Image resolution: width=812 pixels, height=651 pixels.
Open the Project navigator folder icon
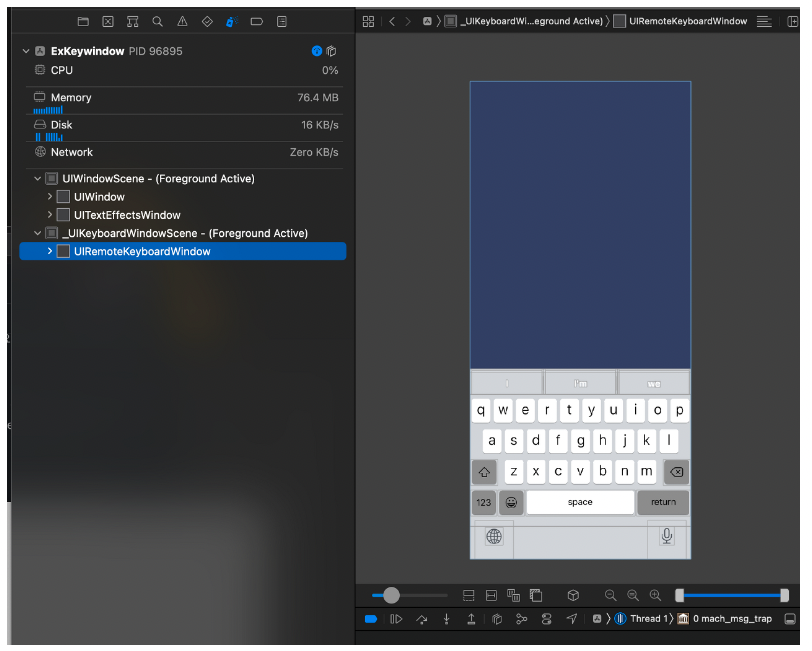point(83,21)
